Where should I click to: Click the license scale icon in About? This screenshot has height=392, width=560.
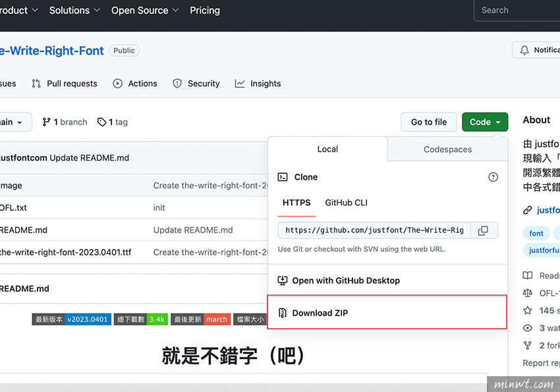[528, 293]
